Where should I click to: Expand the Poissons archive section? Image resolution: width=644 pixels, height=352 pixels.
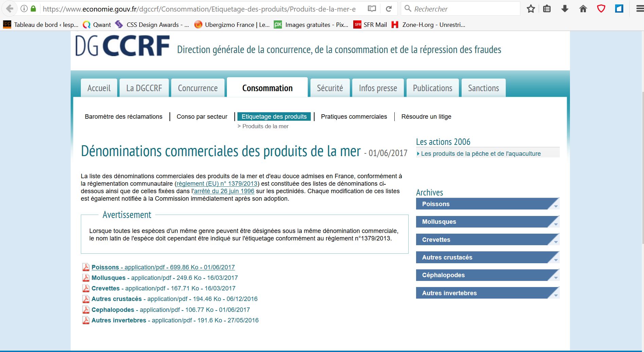[487, 204]
